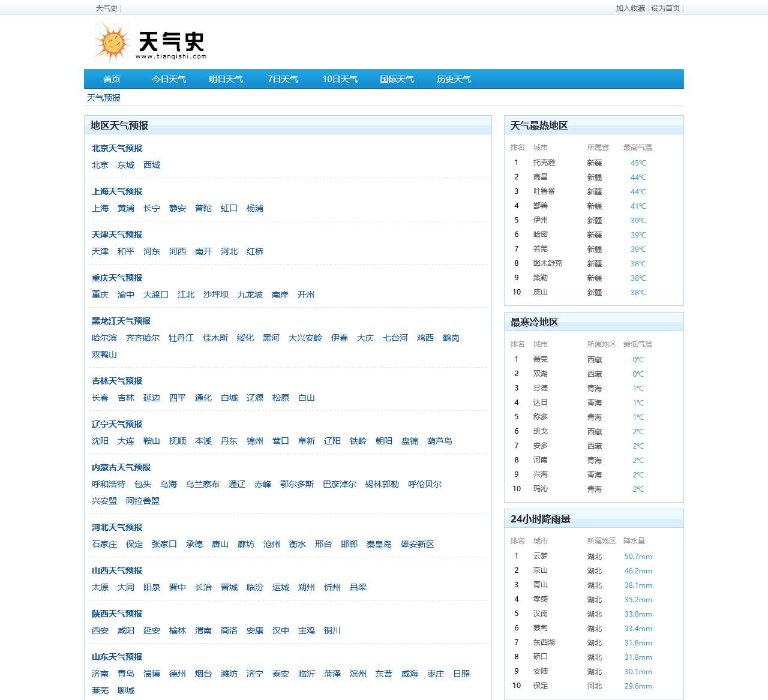Open the 10日天气 page

coord(340,79)
